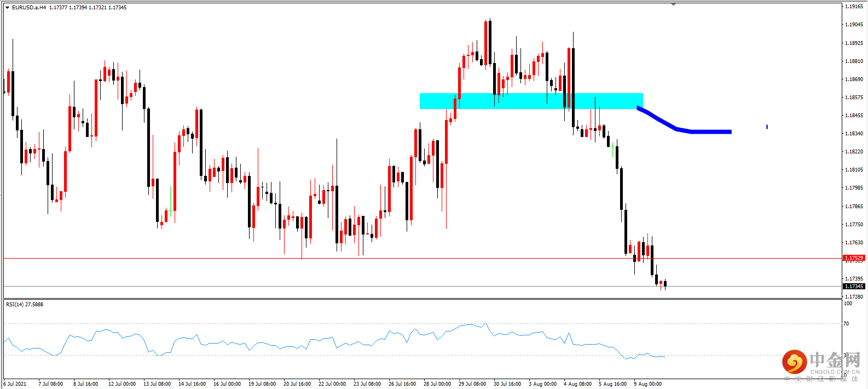Click the 1.18690 price axis label
This screenshot has width=868, height=389.
tap(854, 79)
